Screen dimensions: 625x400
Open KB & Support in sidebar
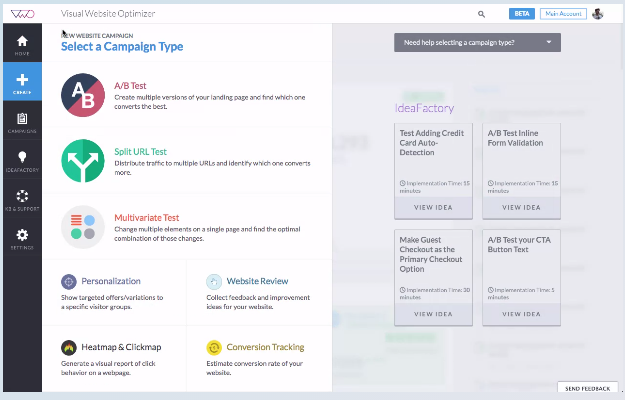[22, 198]
